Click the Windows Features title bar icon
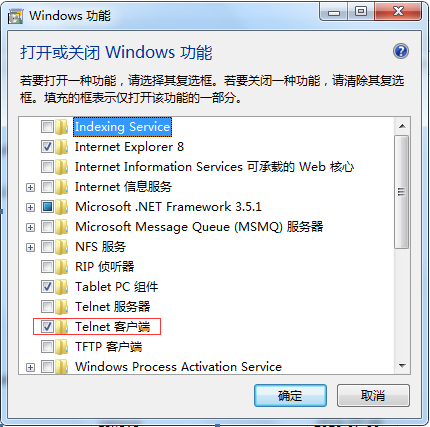430x427 pixels. tap(16, 16)
